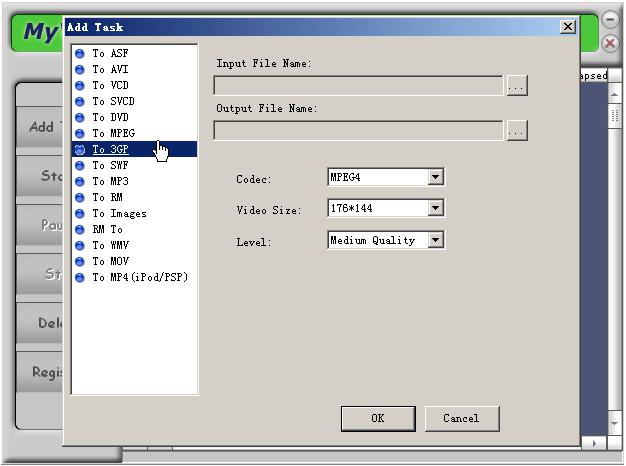Click scrollbar down arrow in main window

click(x=614, y=422)
